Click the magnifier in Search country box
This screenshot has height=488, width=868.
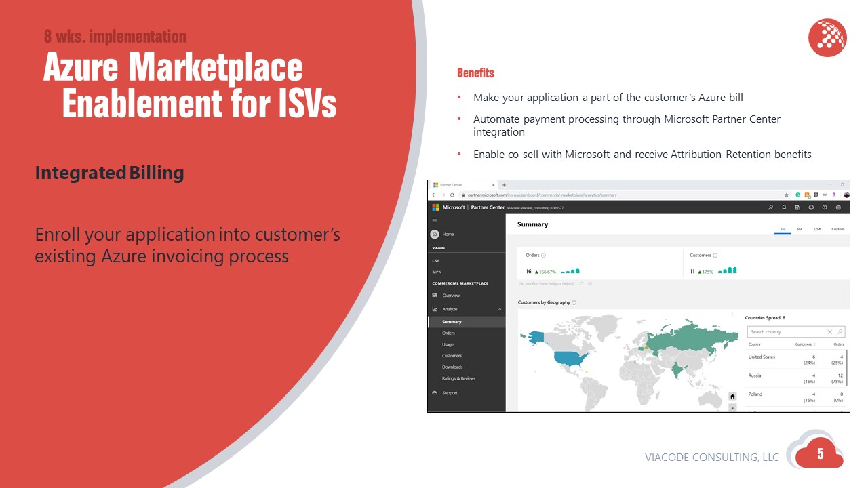click(840, 332)
